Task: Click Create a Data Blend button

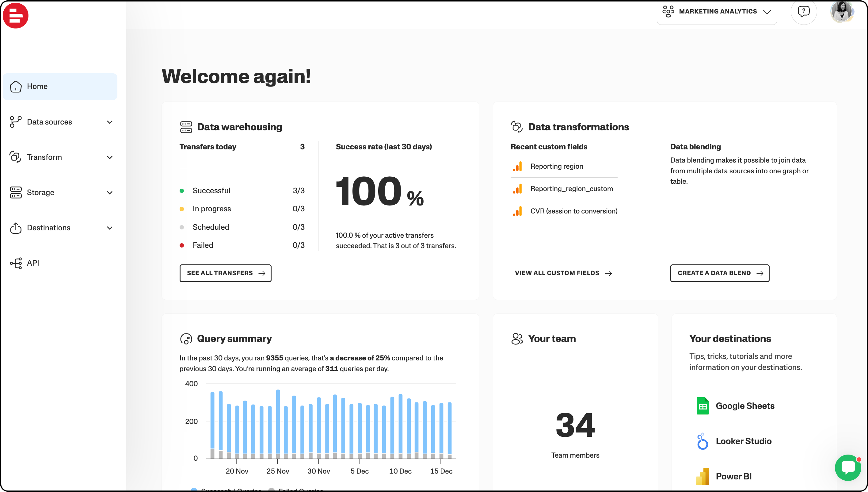Action: pyautogui.click(x=719, y=273)
